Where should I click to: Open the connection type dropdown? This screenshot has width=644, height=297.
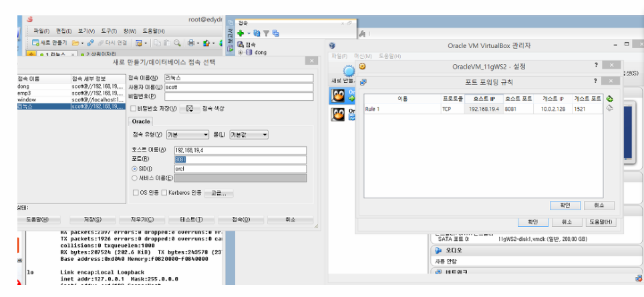point(187,135)
